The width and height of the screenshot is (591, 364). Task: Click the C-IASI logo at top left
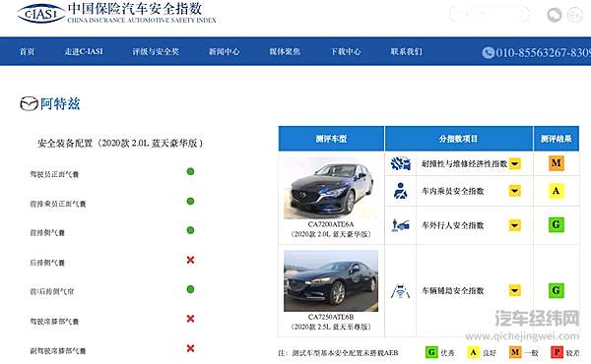tap(40, 13)
